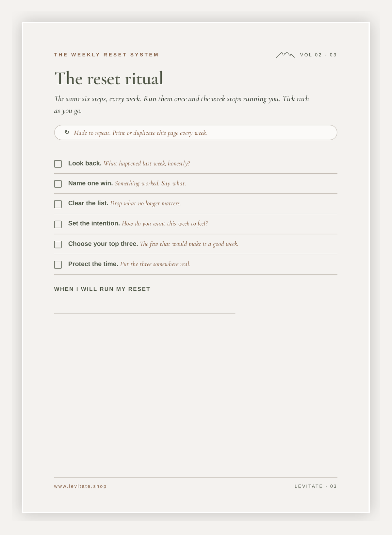Click the mountain logo icon

click(x=285, y=55)
